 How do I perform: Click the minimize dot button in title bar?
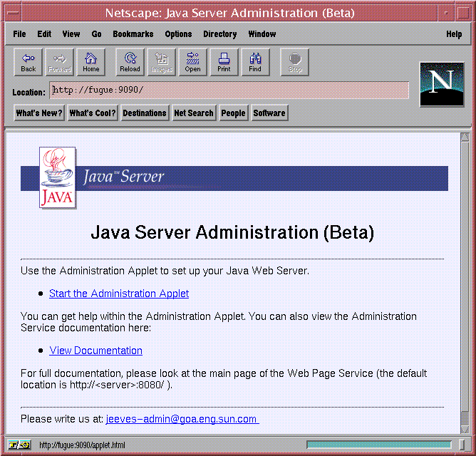[x=446, y=13]
